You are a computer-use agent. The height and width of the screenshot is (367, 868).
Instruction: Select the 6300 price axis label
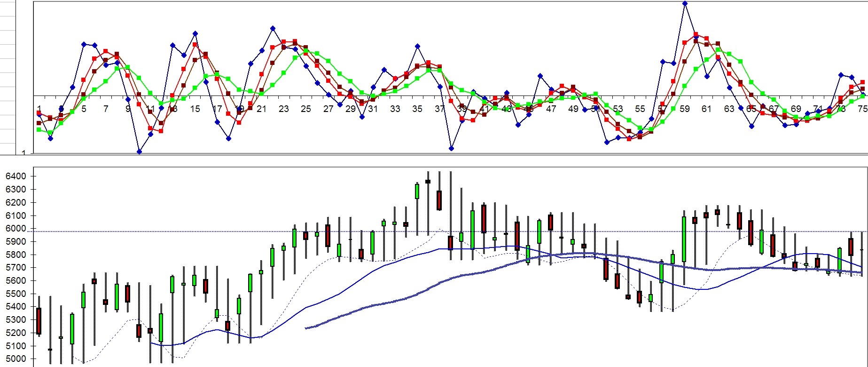coord(16,190)
